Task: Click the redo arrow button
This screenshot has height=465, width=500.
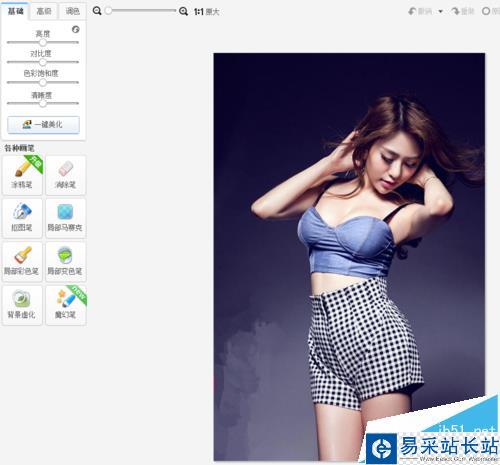Action: pyautogui.click(x=462, y=11)
